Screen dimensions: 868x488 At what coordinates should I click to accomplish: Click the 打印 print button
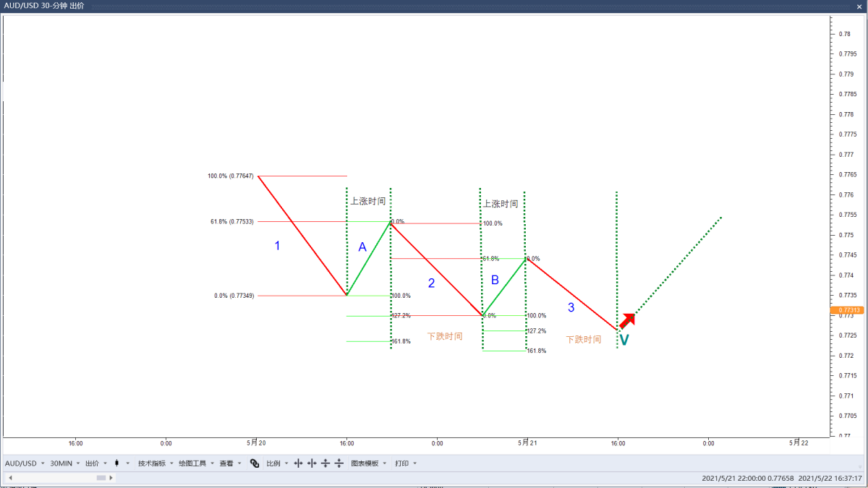click(x=402, y=463)
